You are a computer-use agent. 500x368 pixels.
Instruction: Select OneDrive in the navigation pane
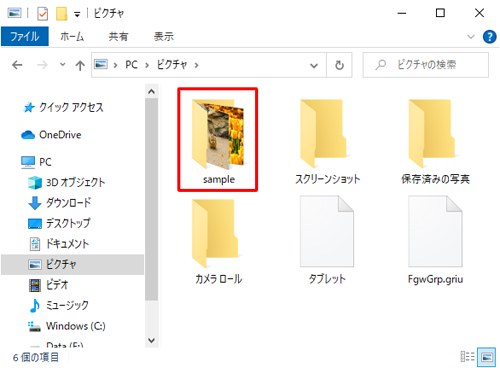coord(51,135)
